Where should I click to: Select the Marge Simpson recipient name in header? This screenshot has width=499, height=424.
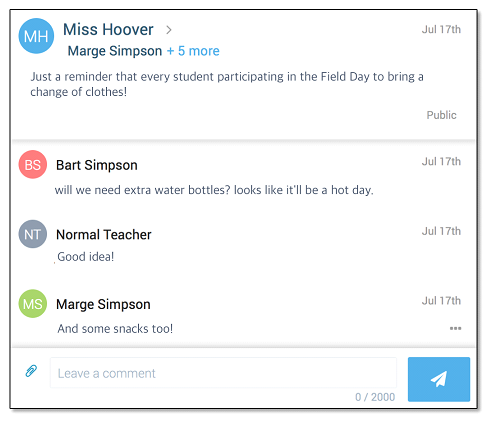click(x=115, y=51)
